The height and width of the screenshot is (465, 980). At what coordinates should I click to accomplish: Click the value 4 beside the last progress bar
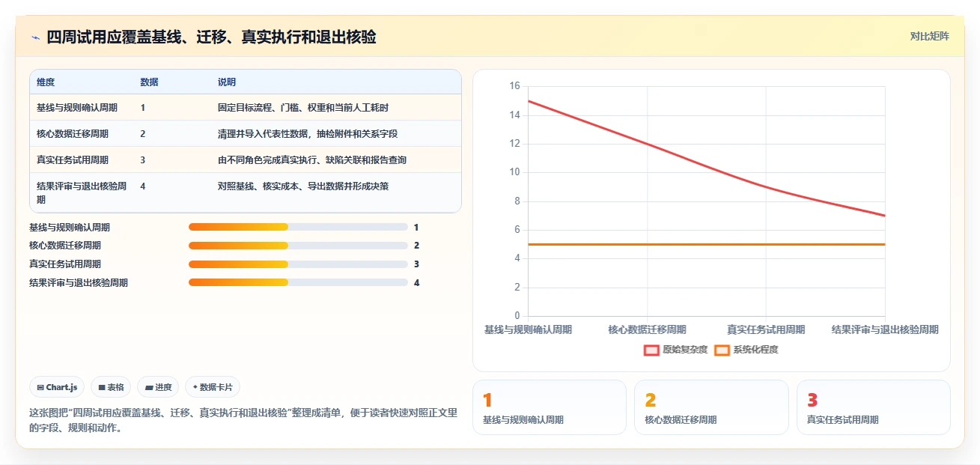417,282
